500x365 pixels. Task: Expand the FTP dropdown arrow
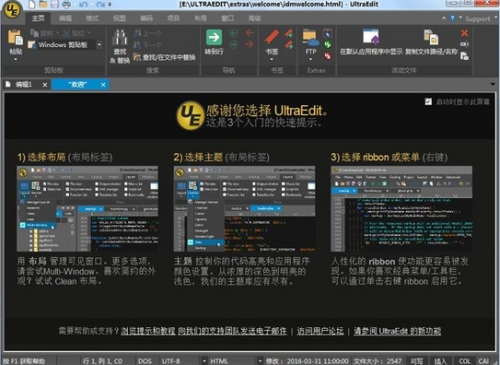pos(311,60)
